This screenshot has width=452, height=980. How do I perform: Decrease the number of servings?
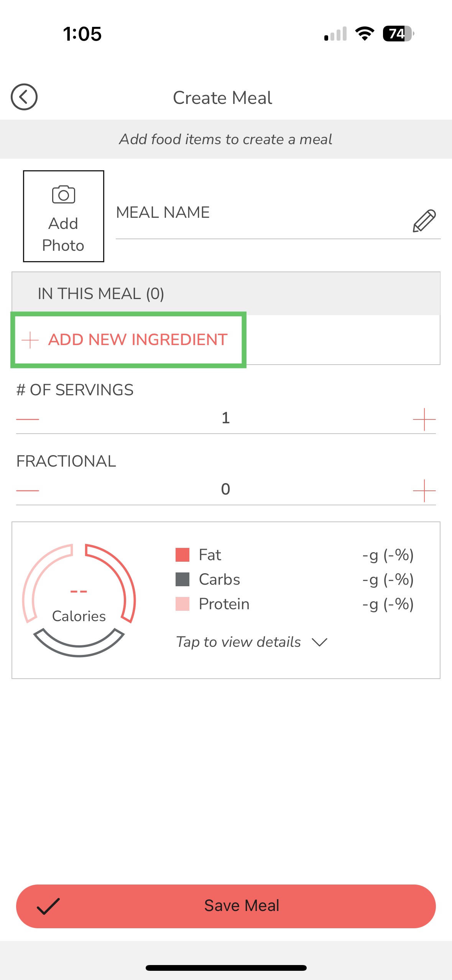tap(28, 419)
